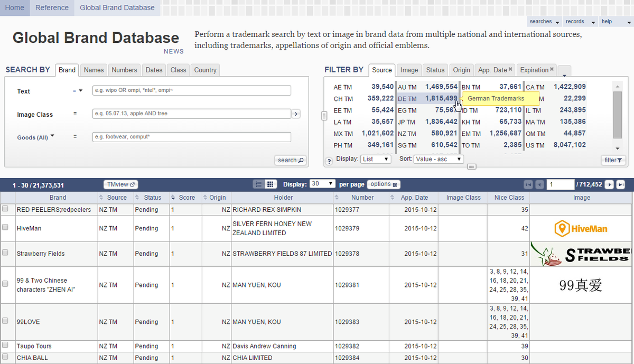Open the HiveMan logo image
The image size is (634, 364).
point(581,228)
